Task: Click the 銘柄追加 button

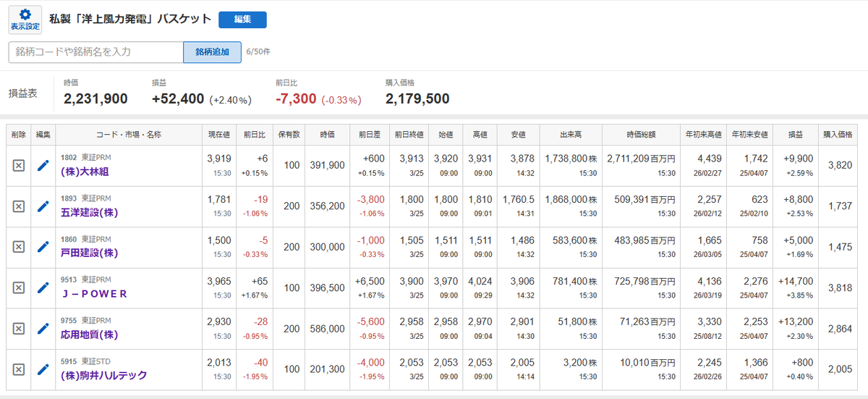Action: point(213,52)
